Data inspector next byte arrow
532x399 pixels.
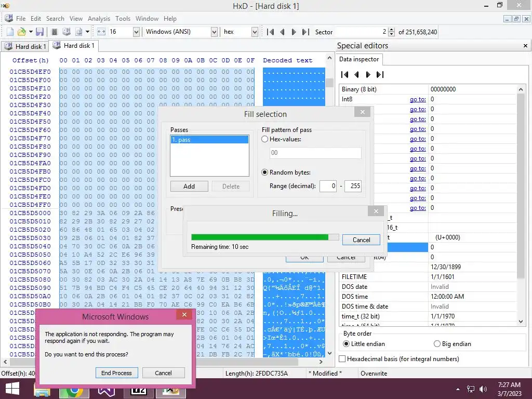click(368, 75)
